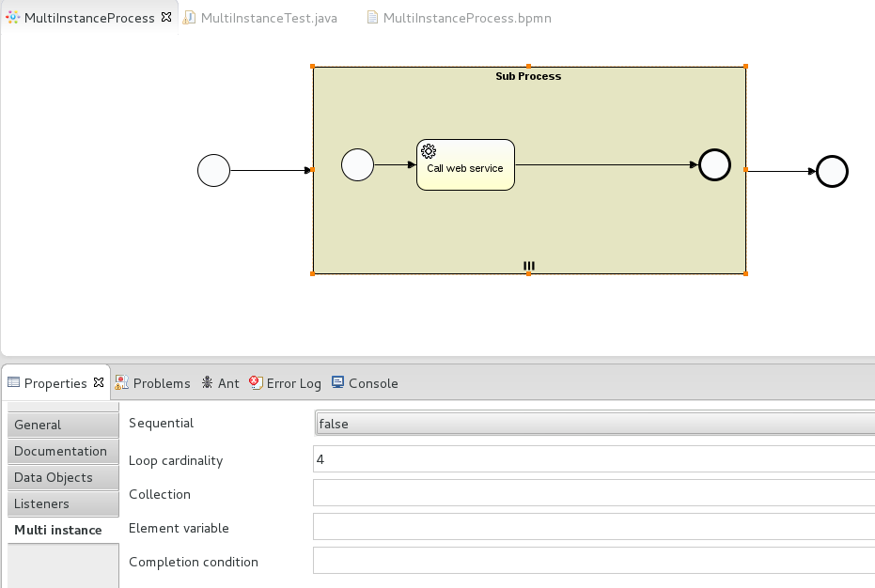
Task: Open MultiInstanceProcess.bpmn editor tab
Action: click(466, 18)
